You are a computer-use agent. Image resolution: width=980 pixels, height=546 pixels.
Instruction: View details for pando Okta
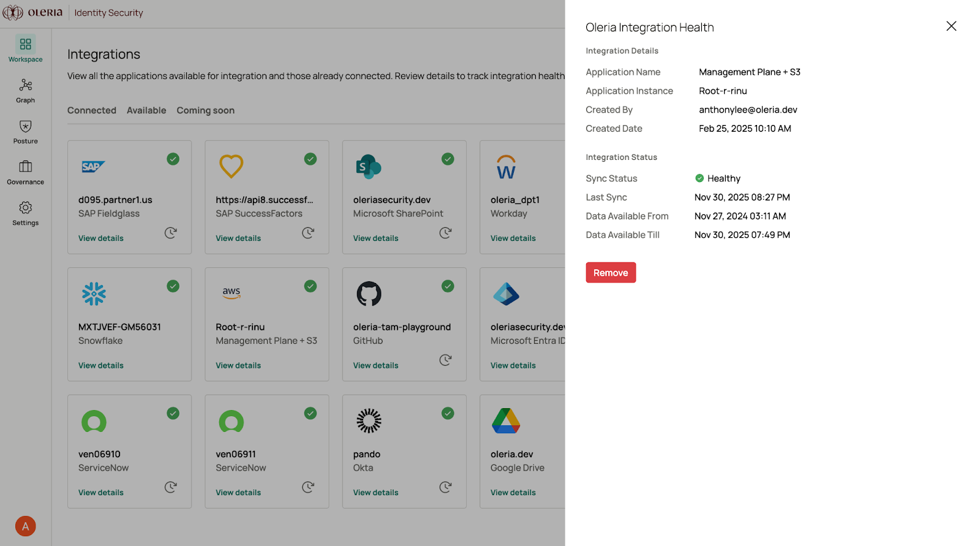tap(375, 493)
